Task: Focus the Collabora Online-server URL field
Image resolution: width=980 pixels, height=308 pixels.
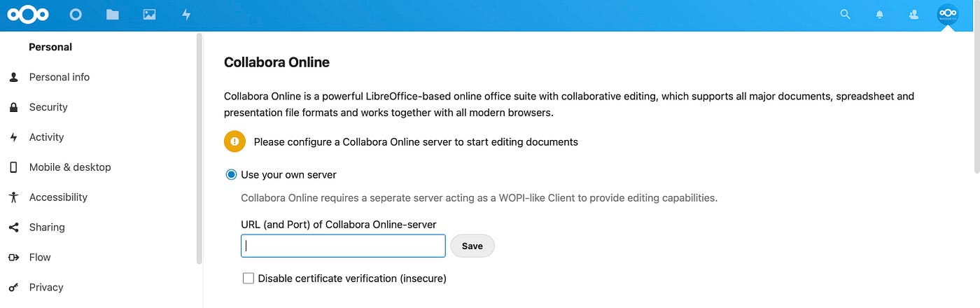Action: pyautogui.click(x=343, y=246)
